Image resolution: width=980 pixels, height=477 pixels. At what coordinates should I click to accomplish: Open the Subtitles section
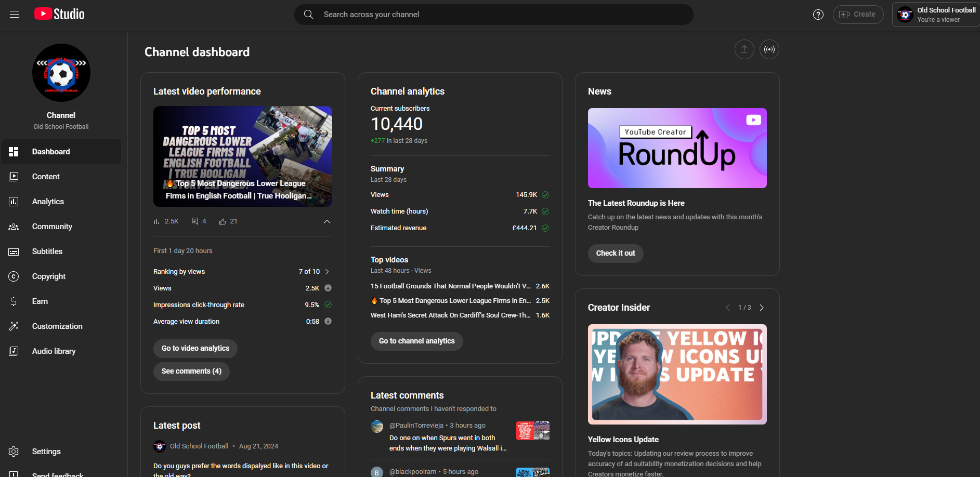click(x=61, y=251)
